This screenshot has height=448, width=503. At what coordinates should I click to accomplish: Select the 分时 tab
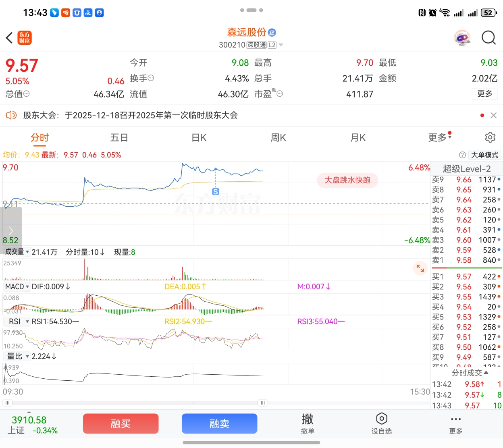pos(39,138)
